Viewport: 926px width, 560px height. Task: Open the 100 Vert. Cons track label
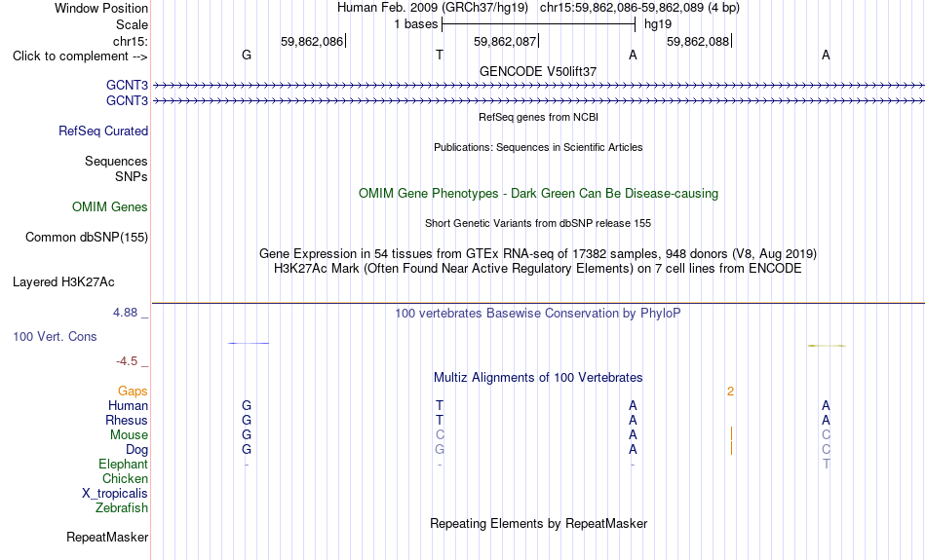[x=55, y=336]
